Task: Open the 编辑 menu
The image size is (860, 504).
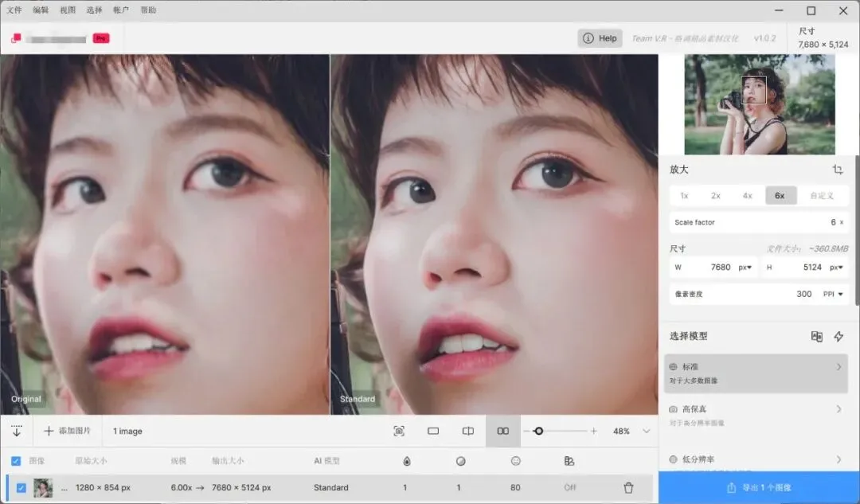Action: 41,10
